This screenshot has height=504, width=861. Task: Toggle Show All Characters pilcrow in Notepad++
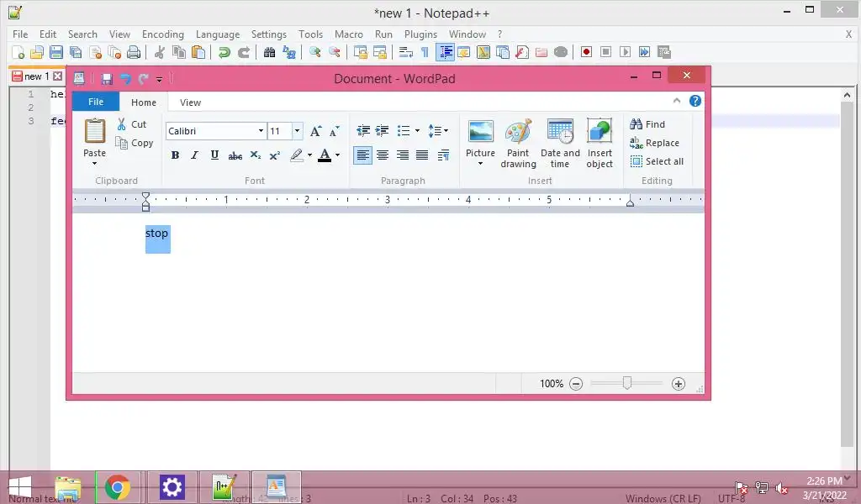[x=425, y=52]
